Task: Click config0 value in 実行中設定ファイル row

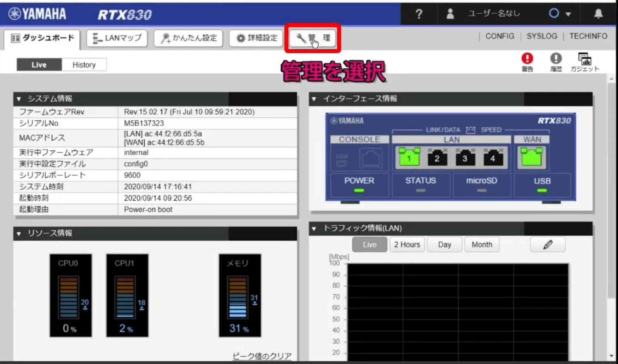Action: (136, 164)
